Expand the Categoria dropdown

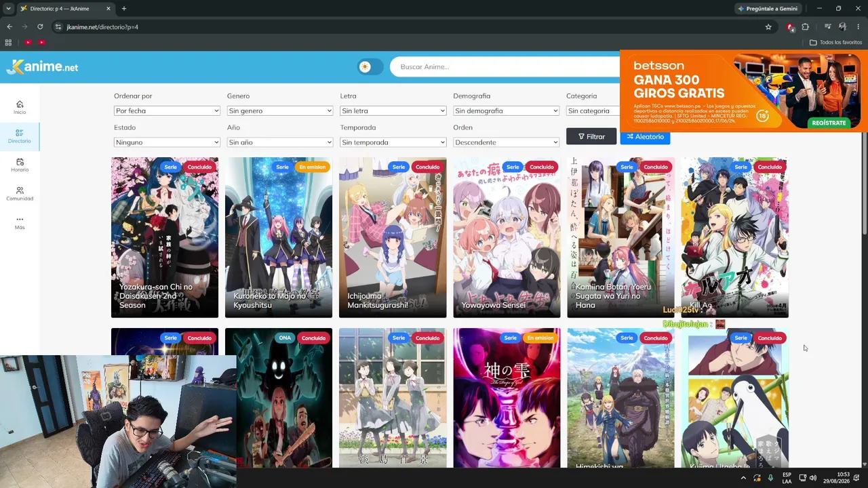coord(593,110)
